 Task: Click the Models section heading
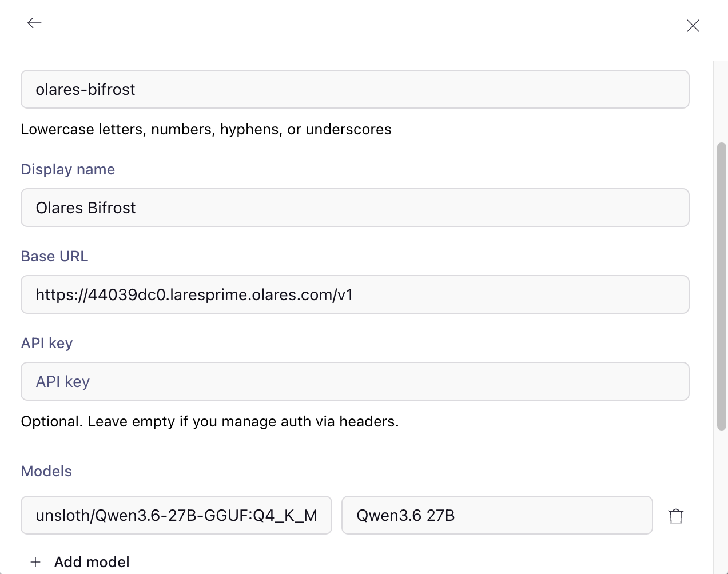click(x=46, y=471)
